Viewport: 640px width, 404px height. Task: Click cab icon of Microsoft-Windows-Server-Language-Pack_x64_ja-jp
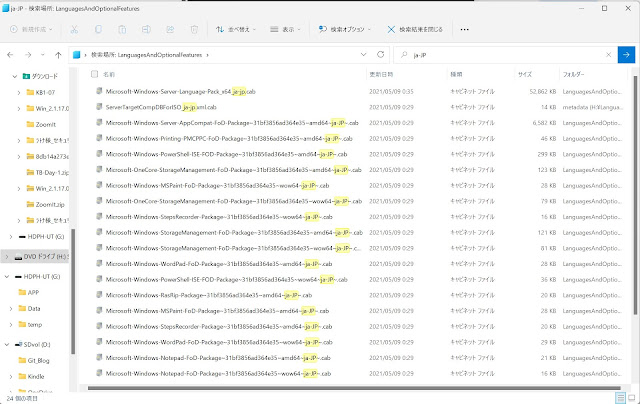pyautogui.click(x=99, y=91)
